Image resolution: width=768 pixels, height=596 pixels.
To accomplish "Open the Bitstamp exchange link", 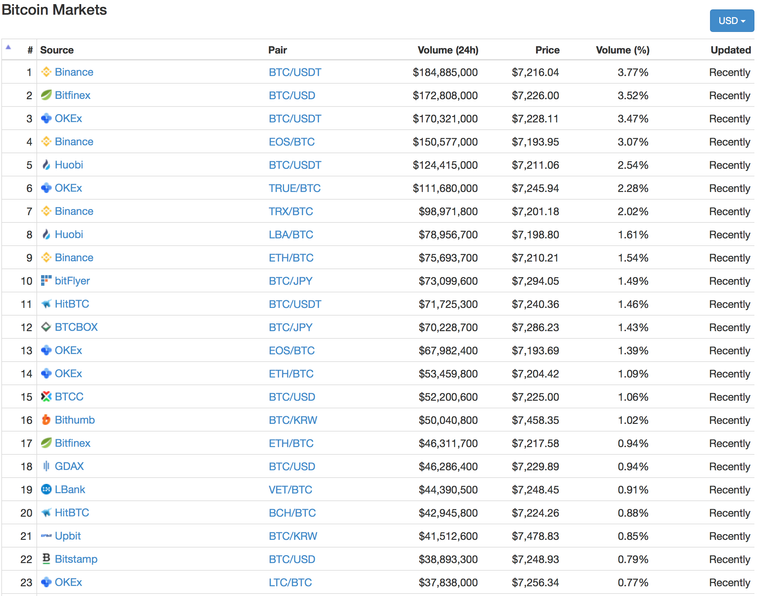I will tap(76, 559).
